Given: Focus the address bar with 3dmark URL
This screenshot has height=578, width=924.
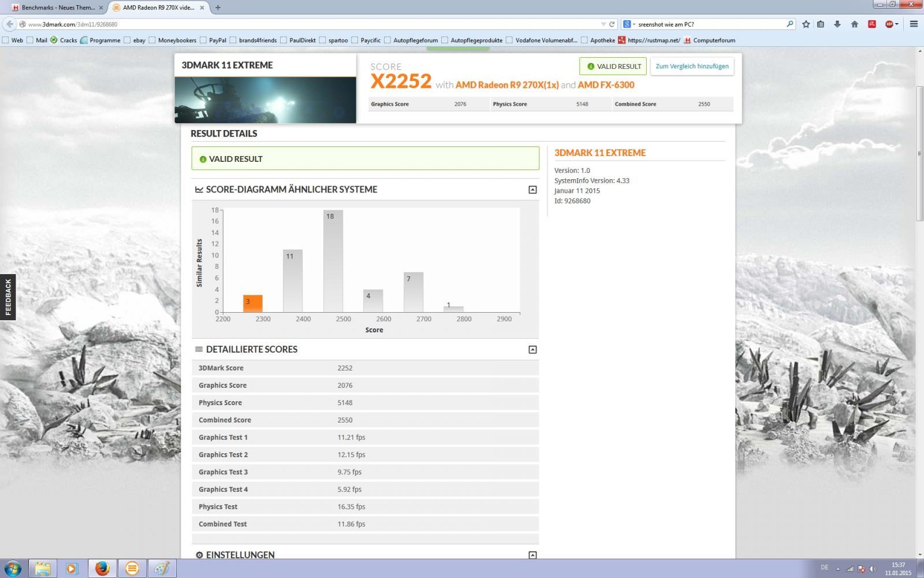Looking at the screenshot, I should pyautogui.click(x=312, y=24).
